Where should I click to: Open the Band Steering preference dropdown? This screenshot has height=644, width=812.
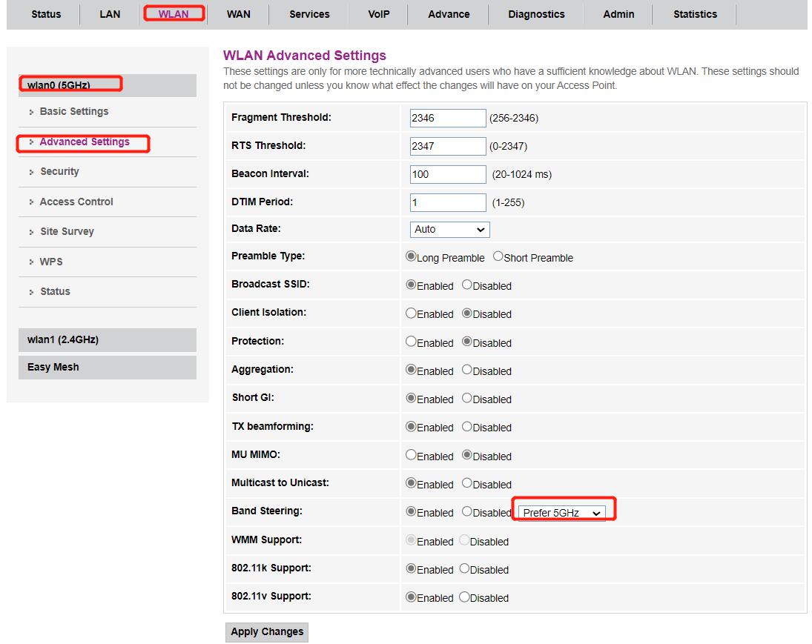click(561, 513)
